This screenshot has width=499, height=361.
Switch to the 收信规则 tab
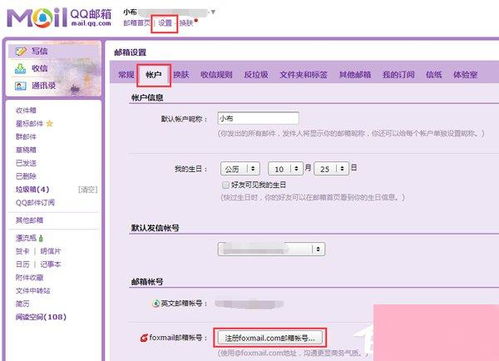click(216, 75)
